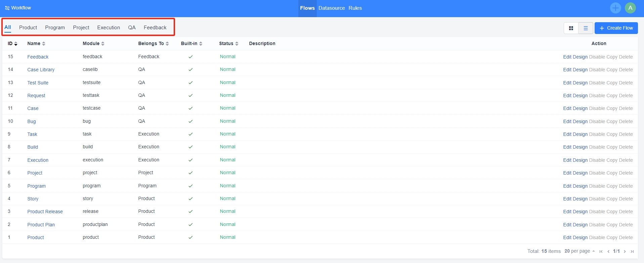Sort by the Belongs To column

click(x=153, y=44)
